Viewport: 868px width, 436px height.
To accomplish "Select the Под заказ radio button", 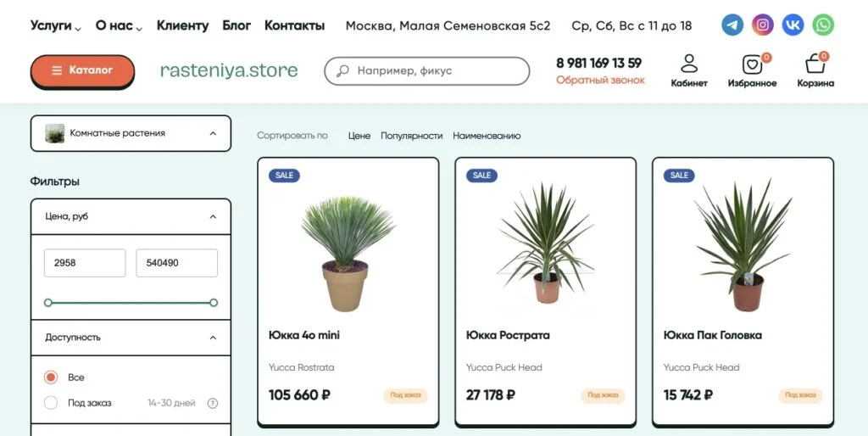I will [51, 403].
